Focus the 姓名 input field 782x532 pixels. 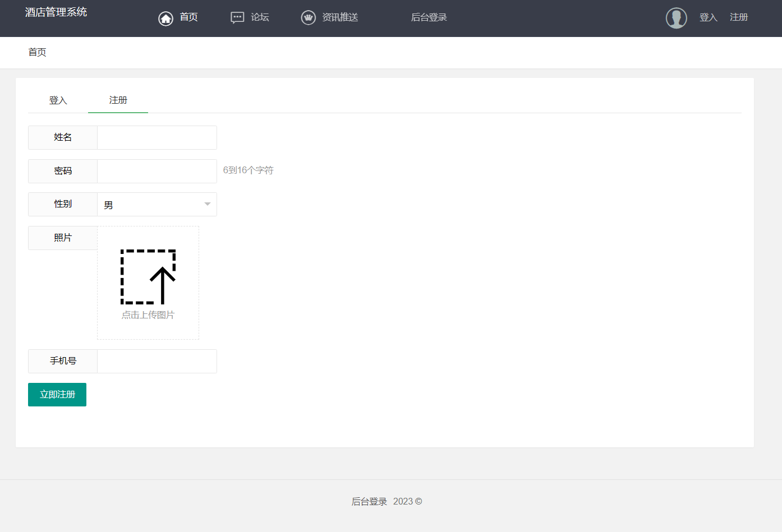(x=157, y=137)
